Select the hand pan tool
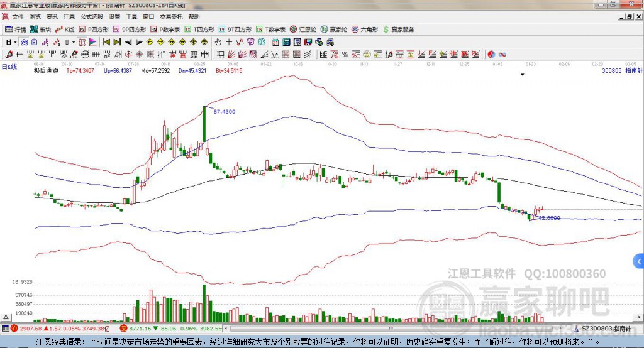This screenshot has width=644, height=348. pyautogui.click(x=218, y=42)
